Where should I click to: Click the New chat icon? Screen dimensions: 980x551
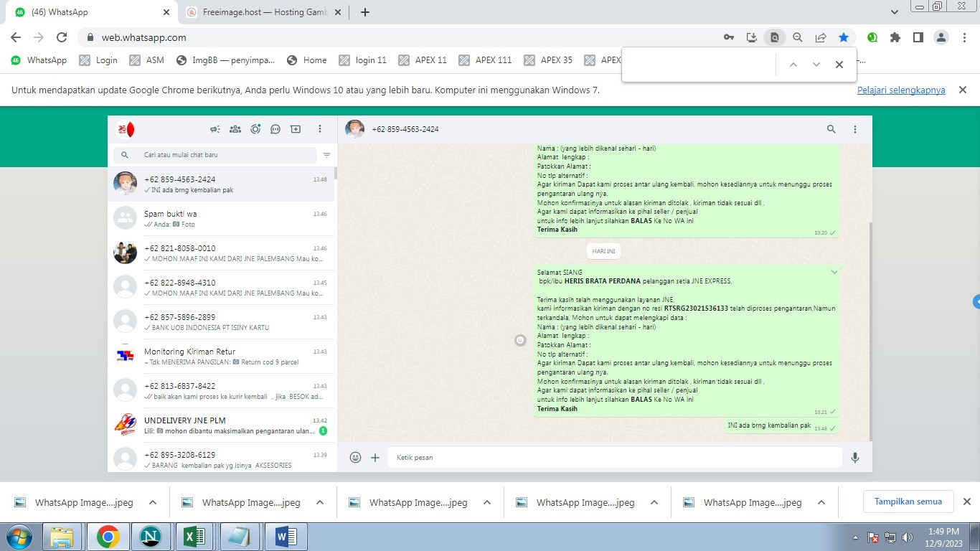click(296, 129)
